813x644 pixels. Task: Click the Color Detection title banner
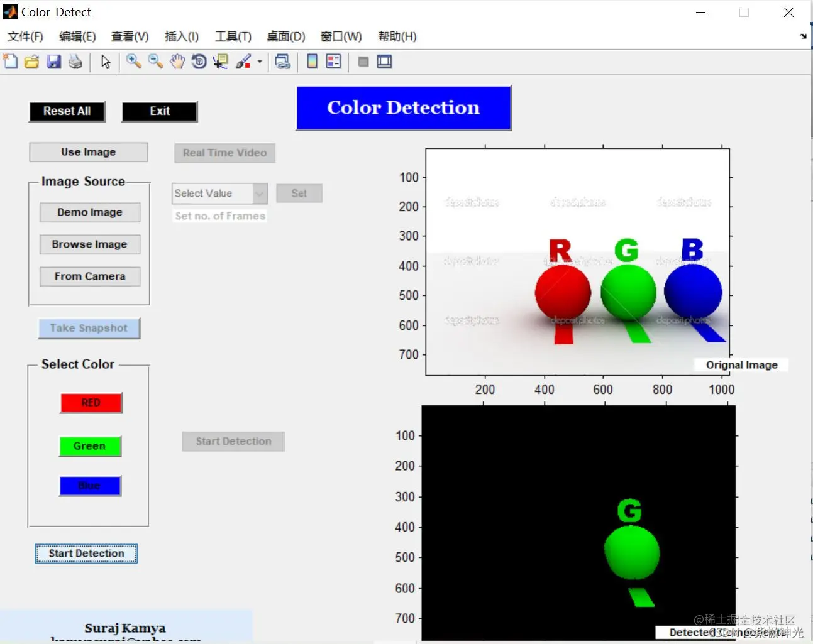[404, 108]
